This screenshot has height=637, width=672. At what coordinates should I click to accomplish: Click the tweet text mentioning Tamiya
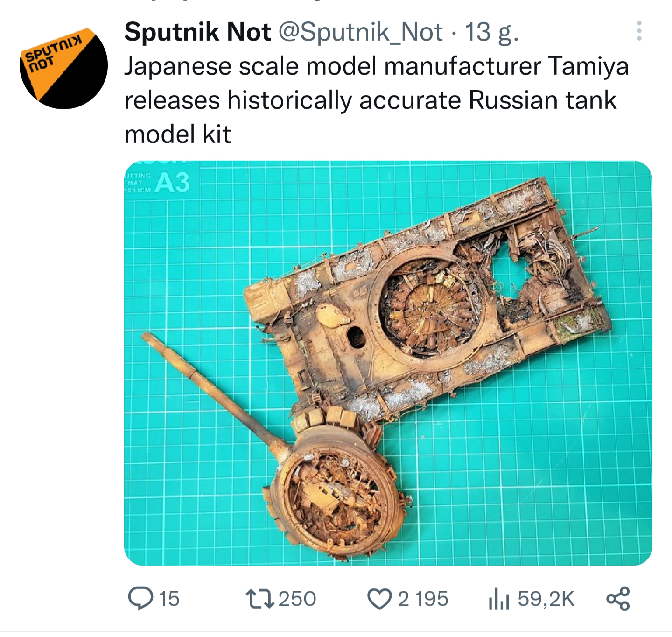pos(376,100)
